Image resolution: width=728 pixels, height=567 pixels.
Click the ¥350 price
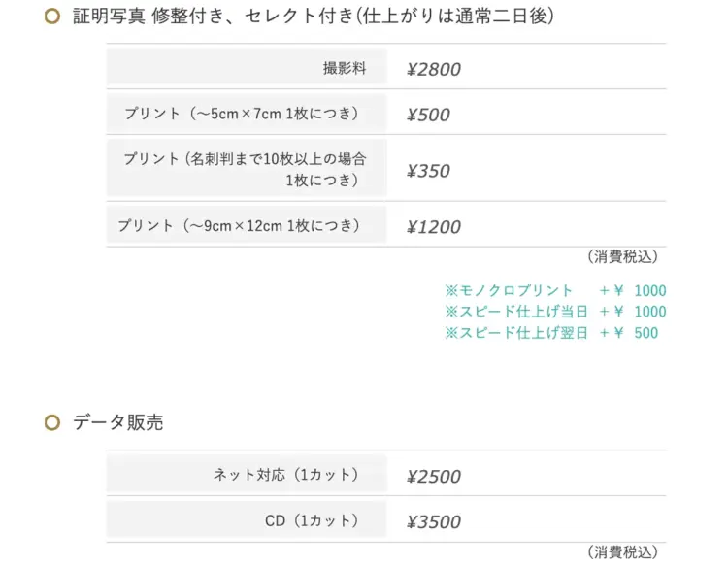click(x=428, y=172)
